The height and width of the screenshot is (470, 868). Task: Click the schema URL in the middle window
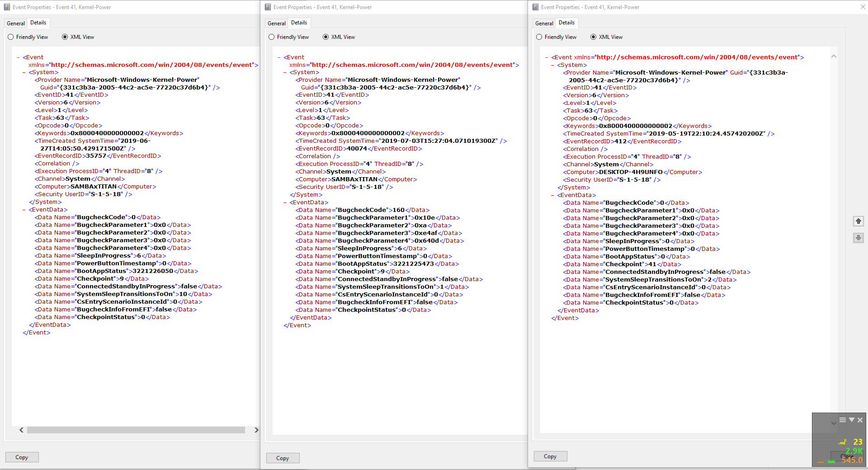click(413, 65)
